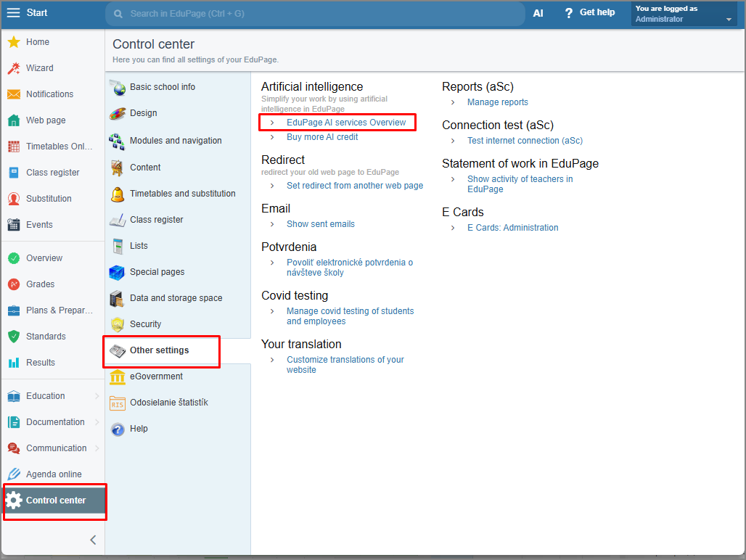Open the hamburger Start menu
This screenshot has height=560, width=746.
[13, 13]
